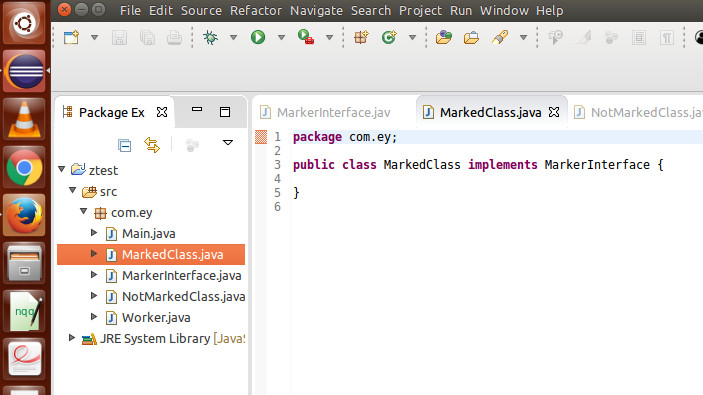
Task: Run the program with green play button
Action: tap(258, 37)
